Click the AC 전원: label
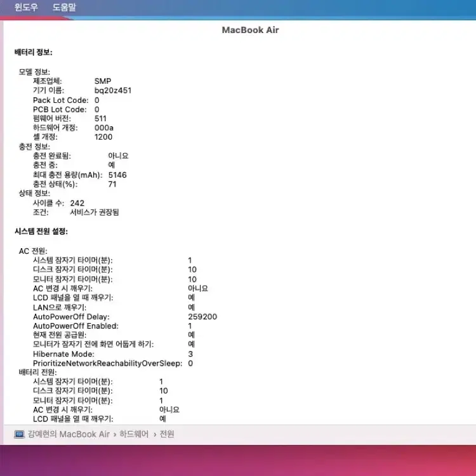476x476 pixels. (x=33, y=251)
